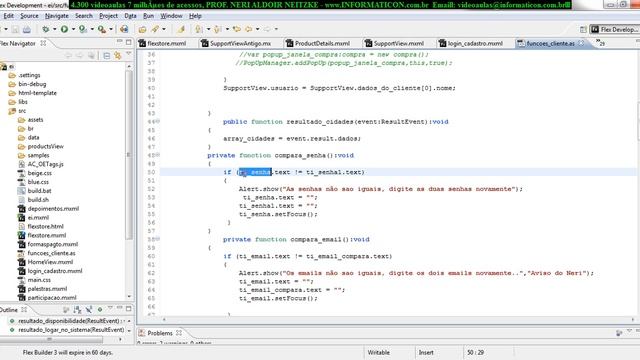Viewport: 640px width, 360px height.
Task: Select resultado_logar_no_sistema in Outline
Action: [x=71, y=329]
